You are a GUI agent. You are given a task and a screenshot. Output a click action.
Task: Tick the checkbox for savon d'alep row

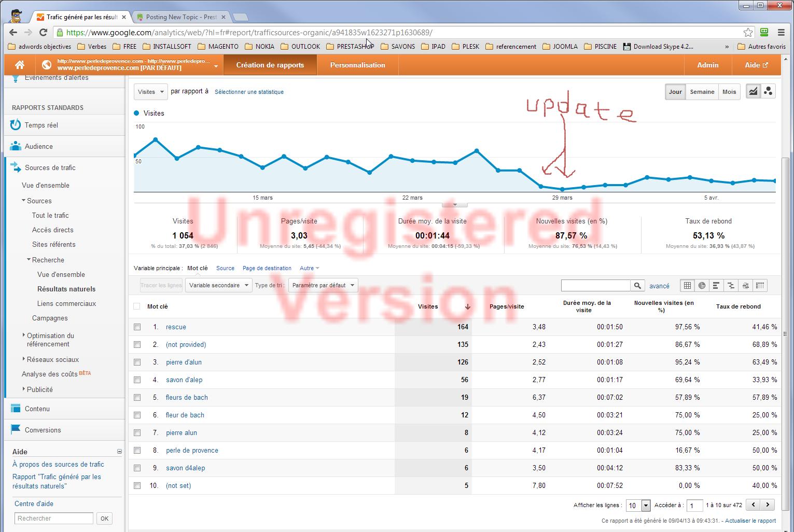[x=137, y=380]
